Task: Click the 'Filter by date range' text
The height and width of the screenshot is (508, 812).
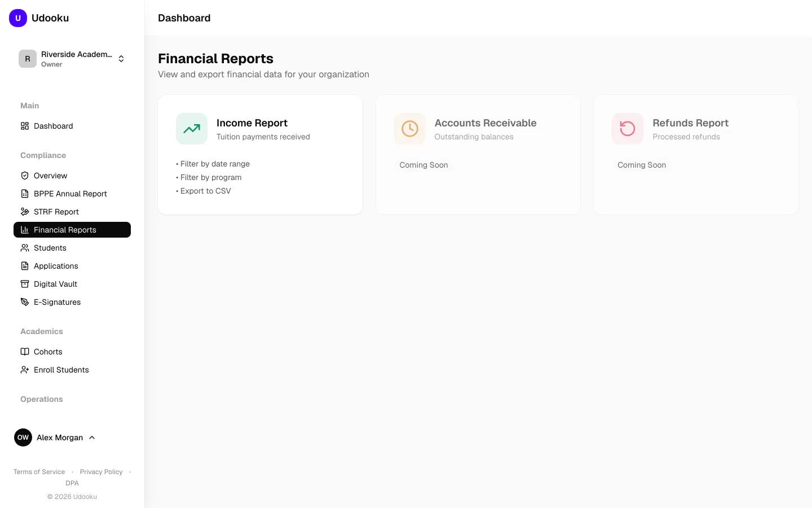Action: click(215, 164)
